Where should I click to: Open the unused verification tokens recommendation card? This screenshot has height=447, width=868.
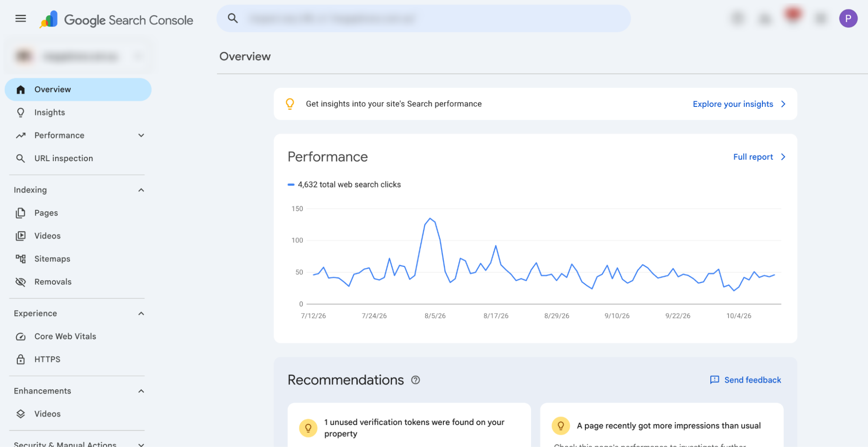[409, 425]
